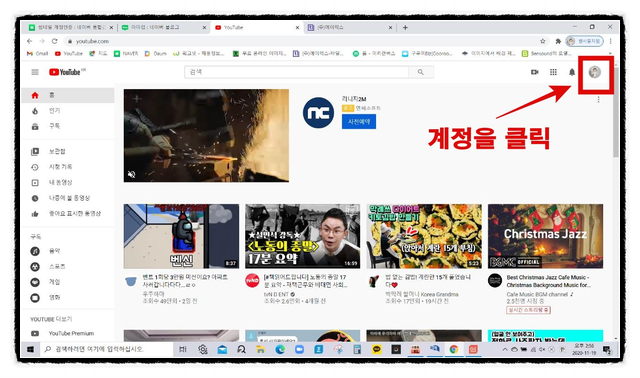
Task: Reload the page
Action: click(x=54, y=41)
